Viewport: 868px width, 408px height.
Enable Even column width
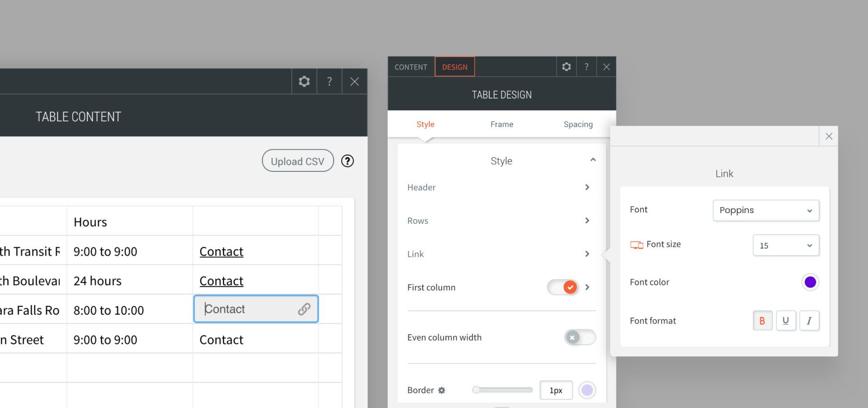point(580,337)
